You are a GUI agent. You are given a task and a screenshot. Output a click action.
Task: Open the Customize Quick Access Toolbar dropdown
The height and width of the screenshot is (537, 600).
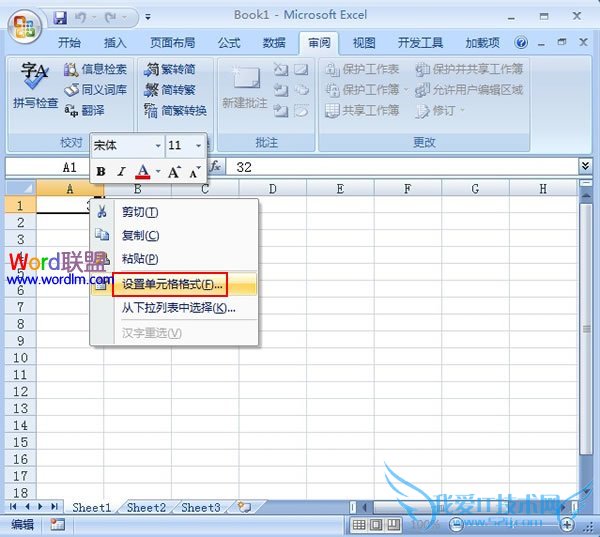(x=148, y=17)
